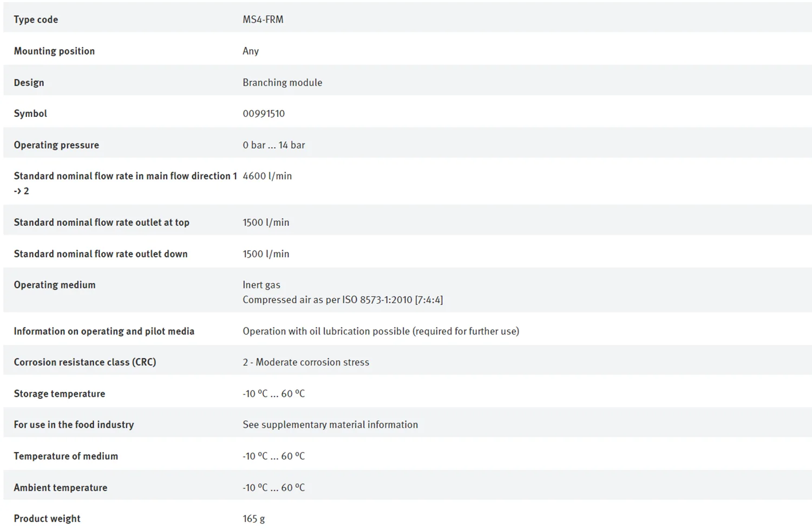Select the Branching module design value

point(282,82)
